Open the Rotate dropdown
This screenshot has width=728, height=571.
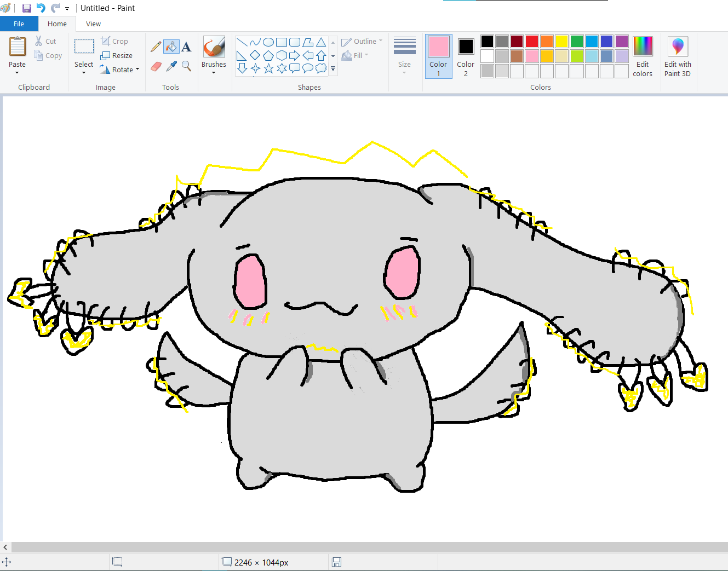120,70
